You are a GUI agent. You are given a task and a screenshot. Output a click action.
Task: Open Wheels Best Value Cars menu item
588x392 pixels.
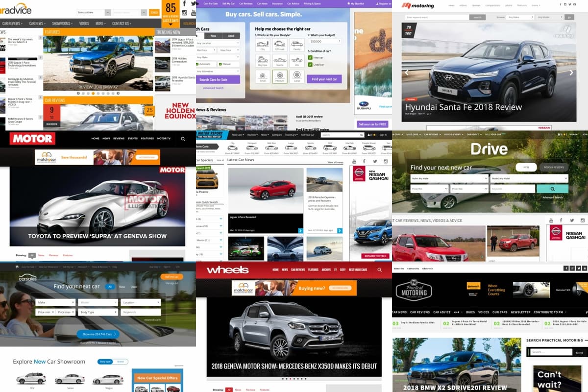(x=358, y=269)
